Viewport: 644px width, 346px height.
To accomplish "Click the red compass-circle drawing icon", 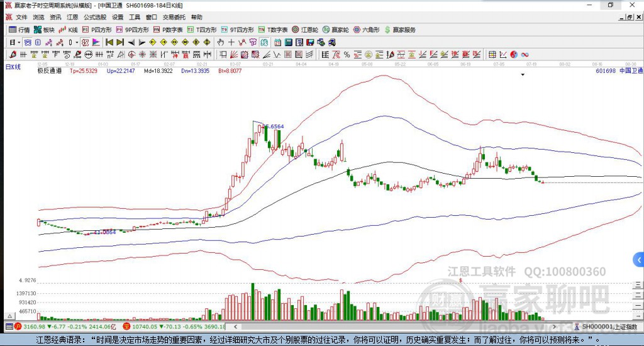I will click(131, 55).
